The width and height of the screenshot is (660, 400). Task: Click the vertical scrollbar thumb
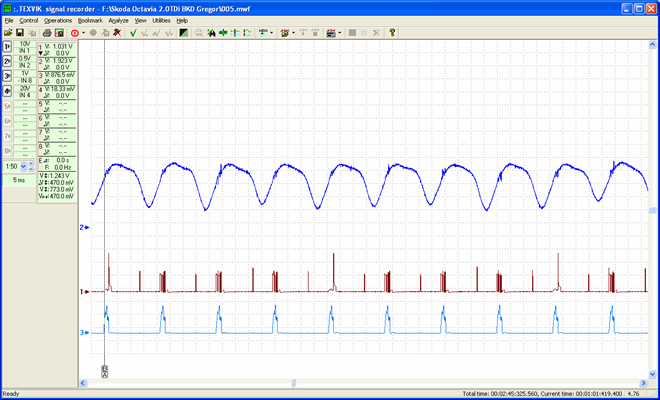(652, 210)
